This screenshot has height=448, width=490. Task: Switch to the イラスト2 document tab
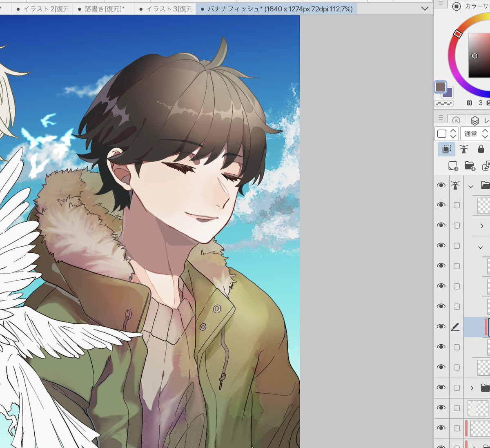(x=43, y=9)
